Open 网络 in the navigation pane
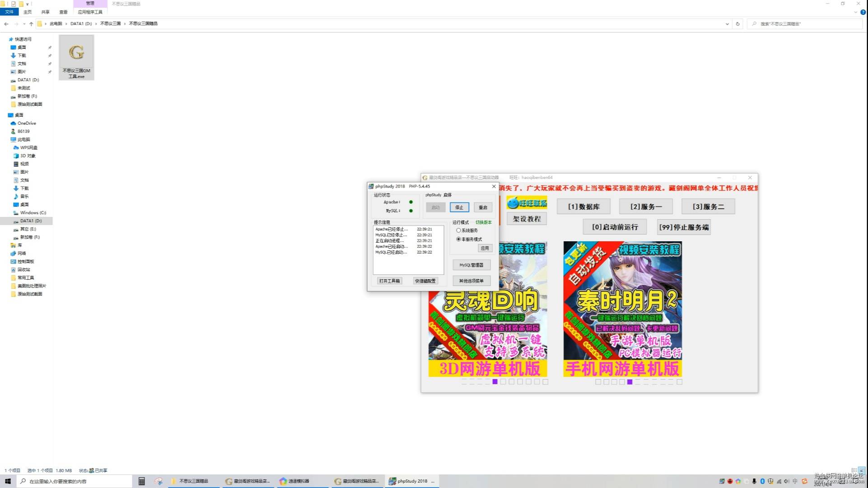The height and width of the screenshot is (488, 868). 21,253
